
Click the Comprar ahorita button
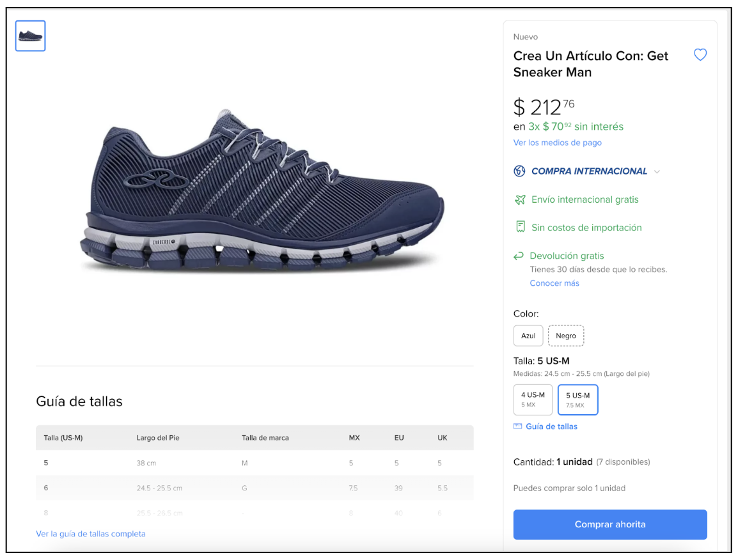(610, 525)
